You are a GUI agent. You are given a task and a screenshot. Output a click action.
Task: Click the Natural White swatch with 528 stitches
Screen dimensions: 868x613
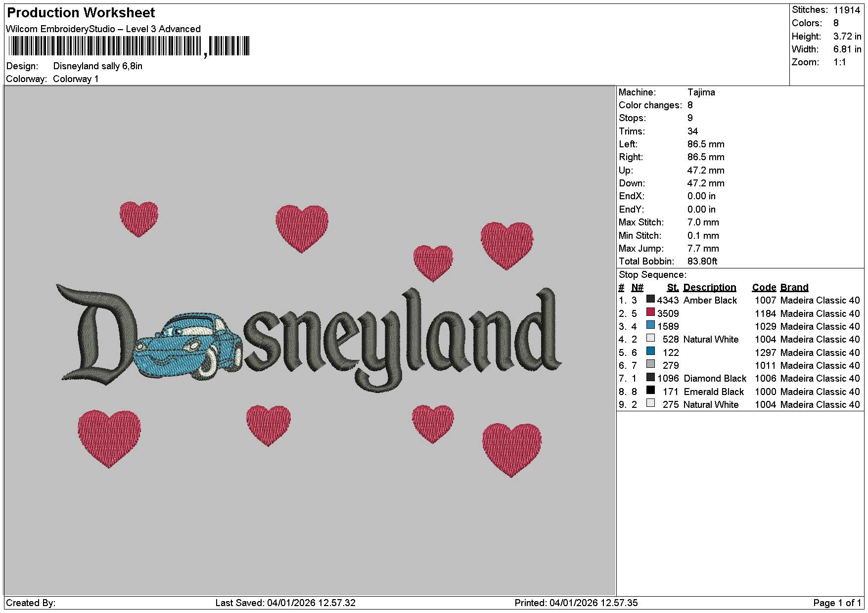pyautogui.click(x=650, y=338)
